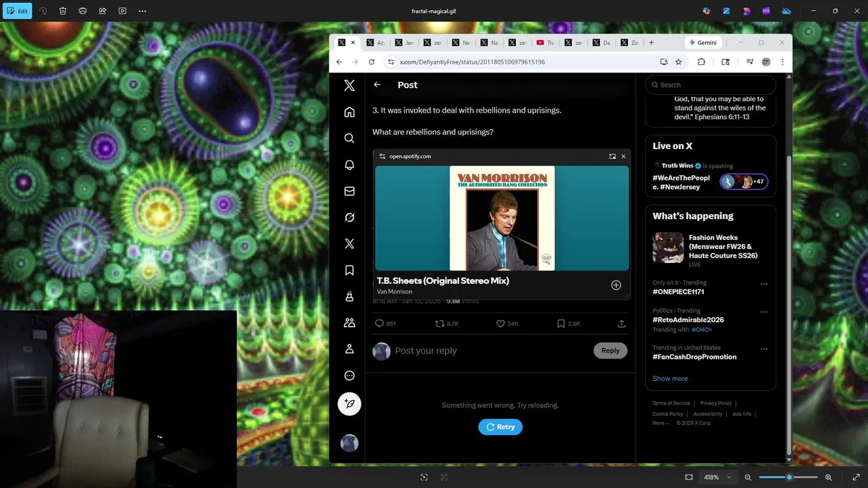Open Fashion Weeks trending item
The image size is (868, 488).
pos(710,251)
